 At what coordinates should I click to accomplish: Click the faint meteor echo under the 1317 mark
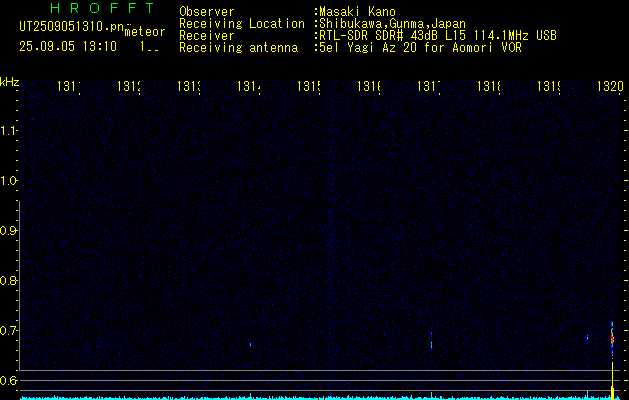pyautogui.click(x=431, y=341)
